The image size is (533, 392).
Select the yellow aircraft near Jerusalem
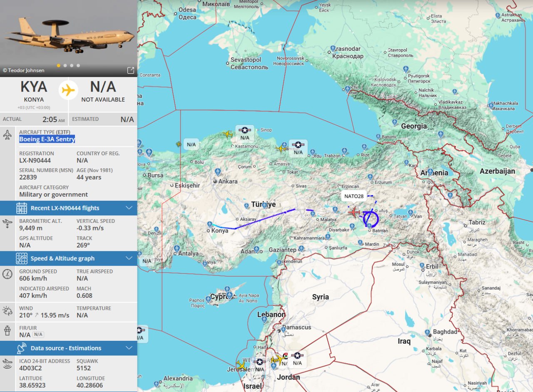coord(241,365)
